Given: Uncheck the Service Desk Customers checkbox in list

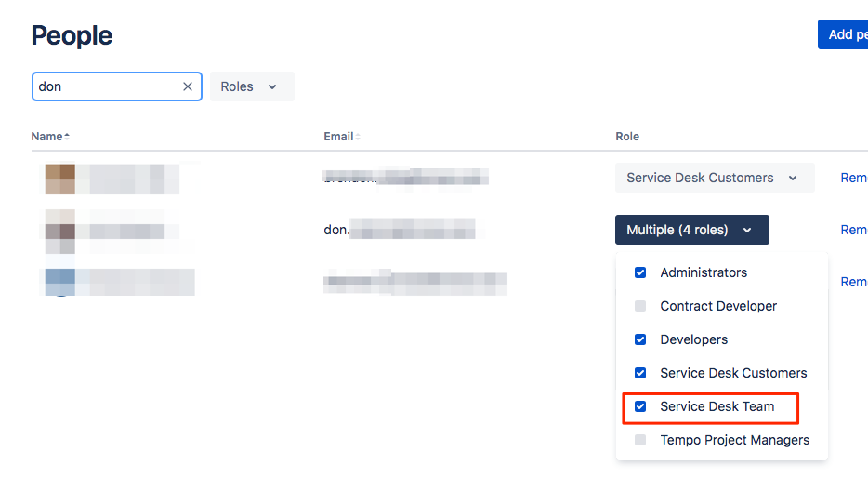Looking at the screenshot, I should point(640,373).
